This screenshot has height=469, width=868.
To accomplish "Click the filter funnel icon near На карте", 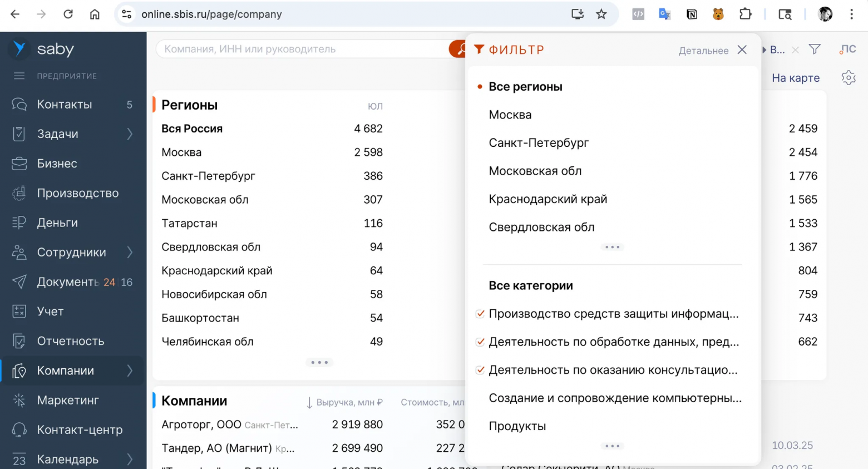I will pyautogui.click(x=815, y=49).
